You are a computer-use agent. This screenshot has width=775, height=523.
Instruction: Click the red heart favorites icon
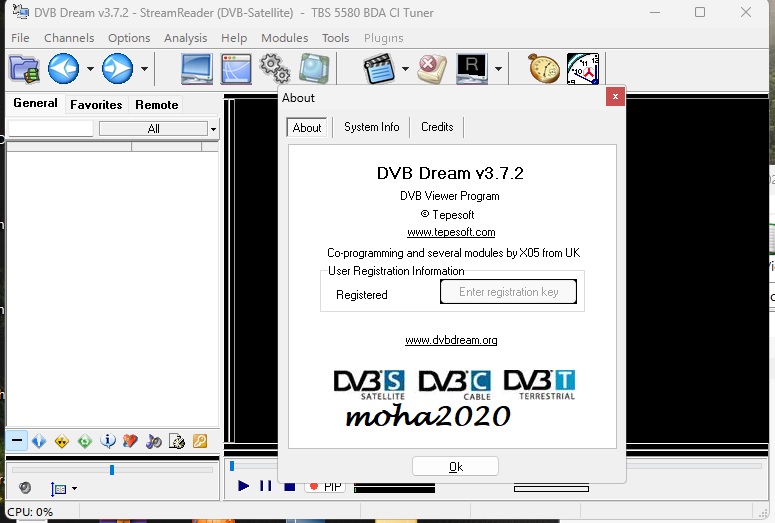pyautogui.click(x=130, y=441)
